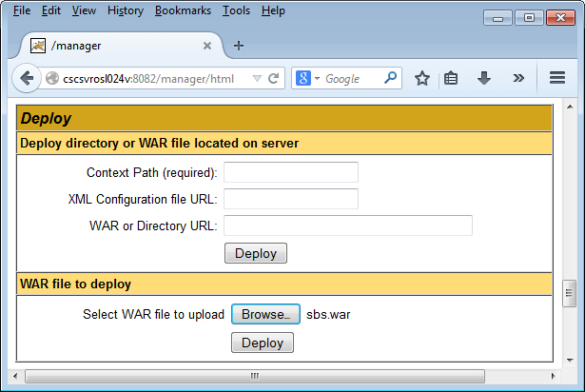Click the browser back arrow button
This screenshot has height=392, width=585.
pos(27,79)
